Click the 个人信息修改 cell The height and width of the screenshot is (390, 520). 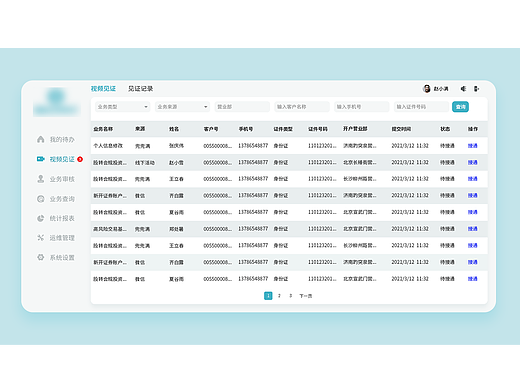coord(108,146)
